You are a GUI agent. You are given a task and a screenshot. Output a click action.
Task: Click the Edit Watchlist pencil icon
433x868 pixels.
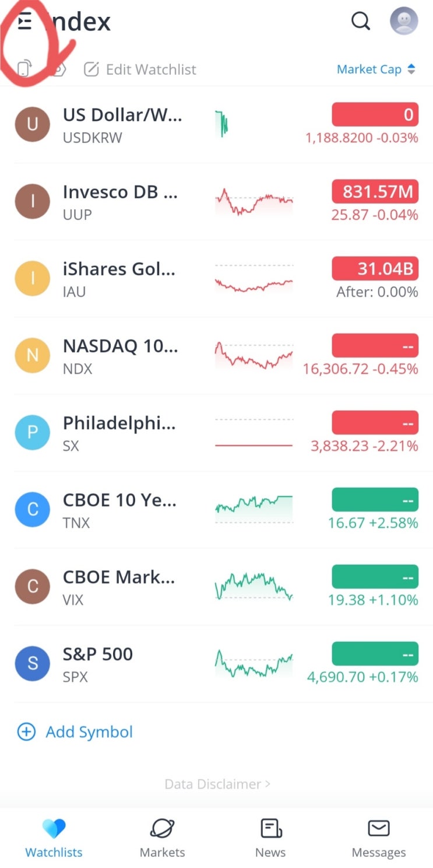91,69
